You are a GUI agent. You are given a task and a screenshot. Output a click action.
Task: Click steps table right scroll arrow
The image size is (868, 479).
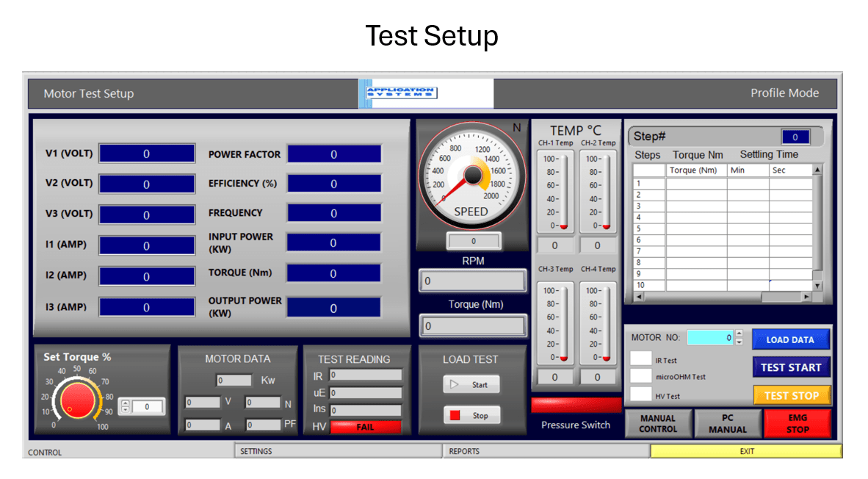coord(806,297)
